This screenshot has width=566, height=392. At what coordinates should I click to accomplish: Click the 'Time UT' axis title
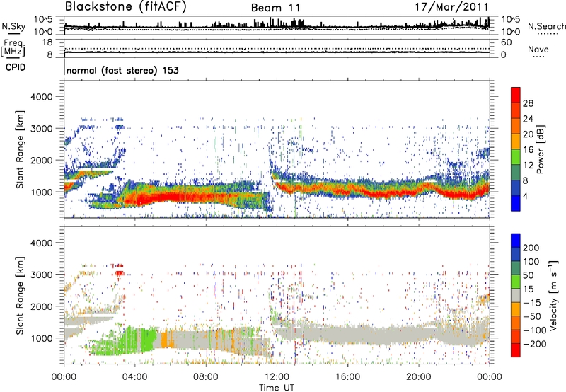(277, 388)
